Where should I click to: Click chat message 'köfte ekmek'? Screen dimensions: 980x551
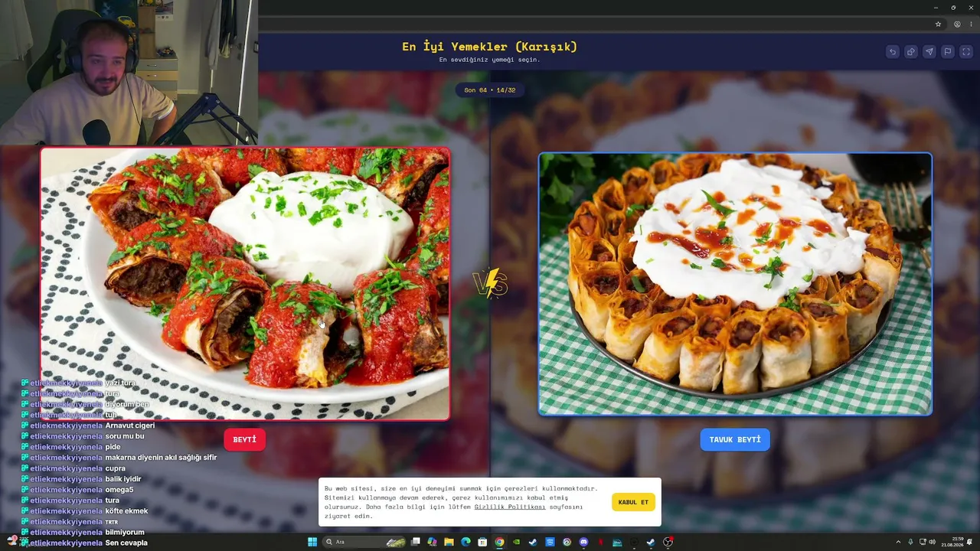pos(126,511)
